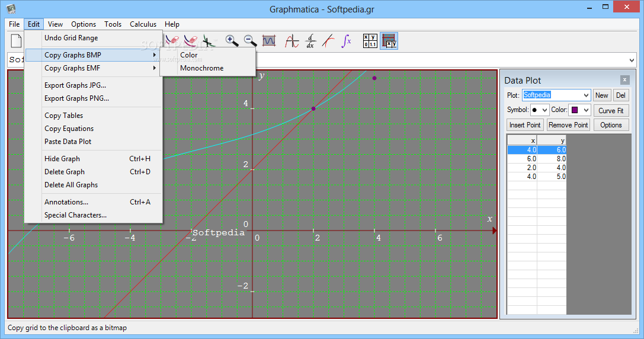Choose Hide Graph menu entry

coord(94,159)
